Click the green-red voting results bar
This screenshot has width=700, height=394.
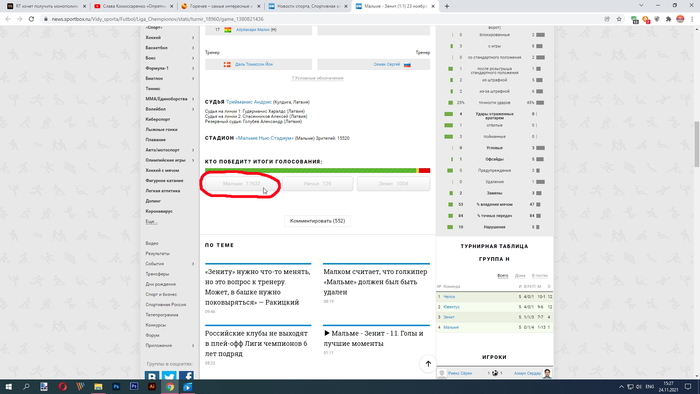point(317,170)
